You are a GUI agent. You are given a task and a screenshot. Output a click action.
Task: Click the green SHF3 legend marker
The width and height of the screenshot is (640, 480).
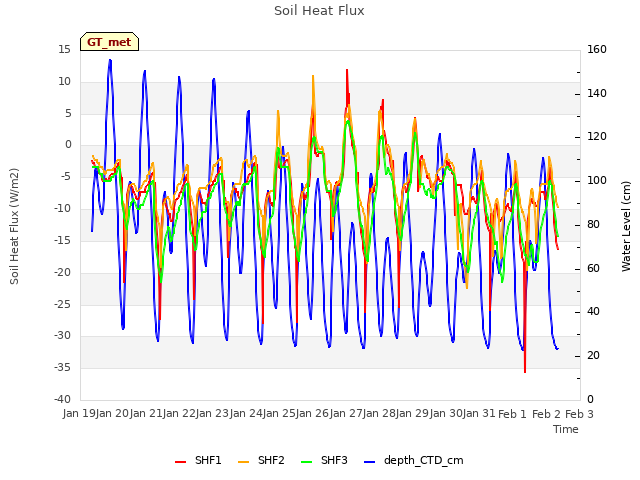[306, 462]
